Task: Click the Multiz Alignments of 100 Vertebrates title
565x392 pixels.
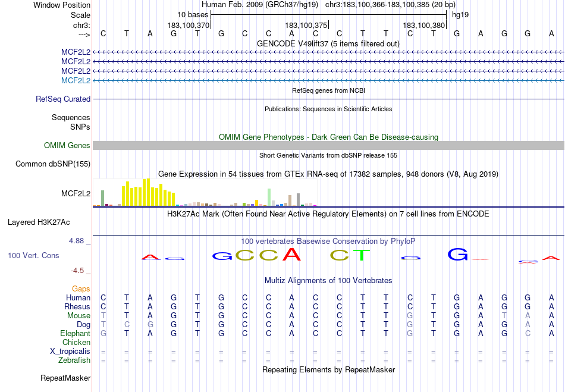Action: click(328, 281)
